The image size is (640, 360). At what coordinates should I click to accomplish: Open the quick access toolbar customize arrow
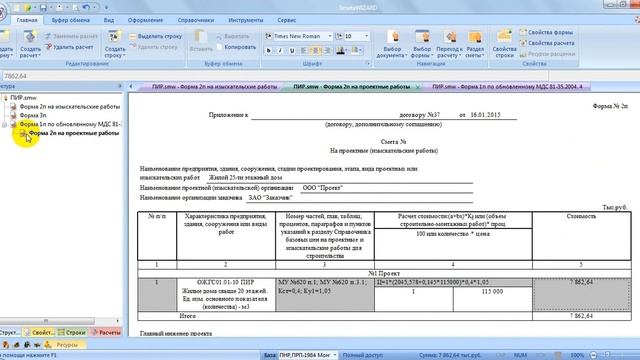[107, 7]
